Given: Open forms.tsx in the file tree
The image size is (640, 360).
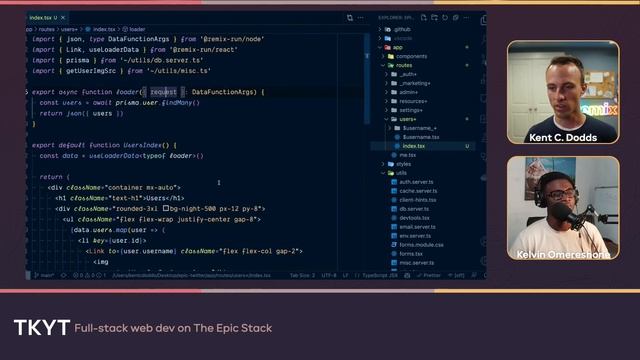Looking at the screenshot, I should pos(423,254).
